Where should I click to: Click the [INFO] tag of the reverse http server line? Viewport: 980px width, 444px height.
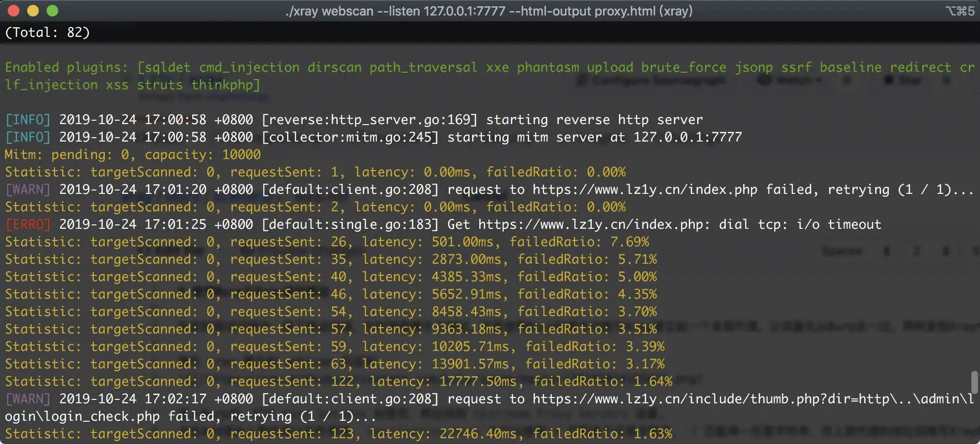28,120
